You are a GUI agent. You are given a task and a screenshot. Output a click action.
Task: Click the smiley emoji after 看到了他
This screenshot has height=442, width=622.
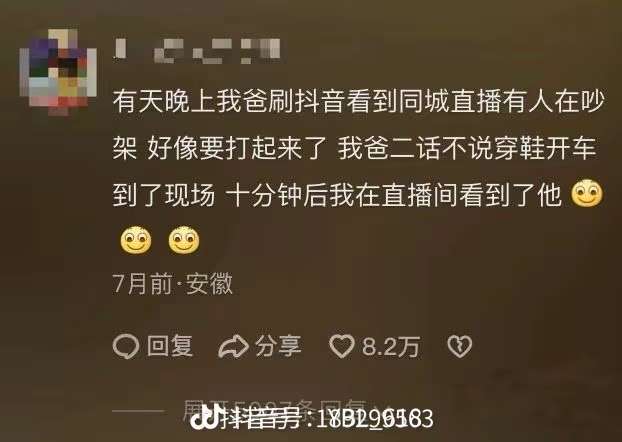click(587, 194)
